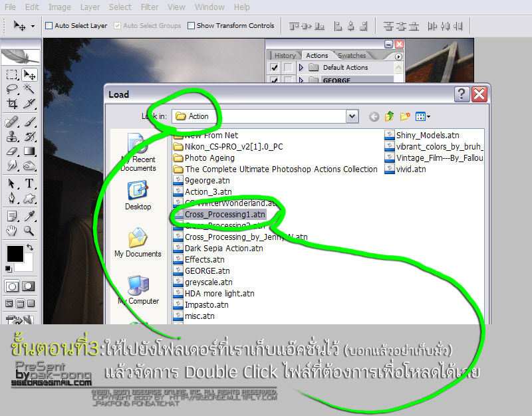Go to My Computer in Load dialog
532x416 pixels.
138,290
